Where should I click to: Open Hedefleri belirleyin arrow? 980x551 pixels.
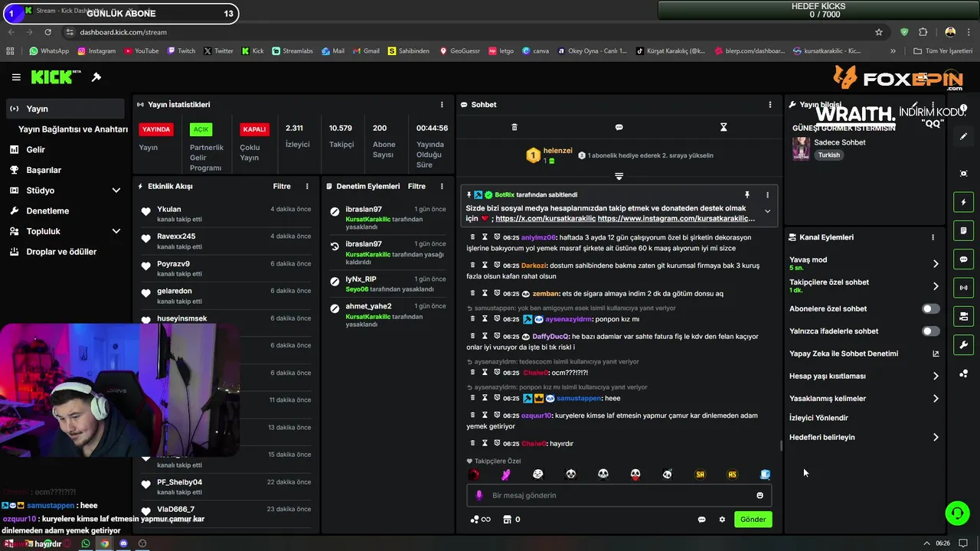click(x=936, y=438)
